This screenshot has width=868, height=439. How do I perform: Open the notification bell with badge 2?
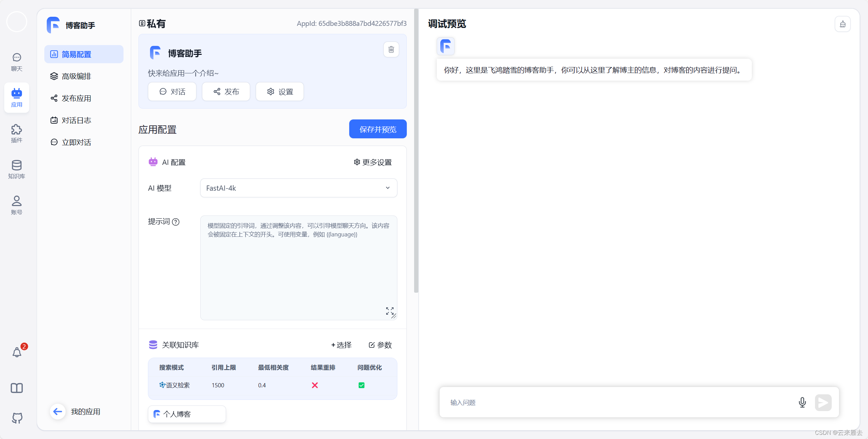tap(16, 352)
